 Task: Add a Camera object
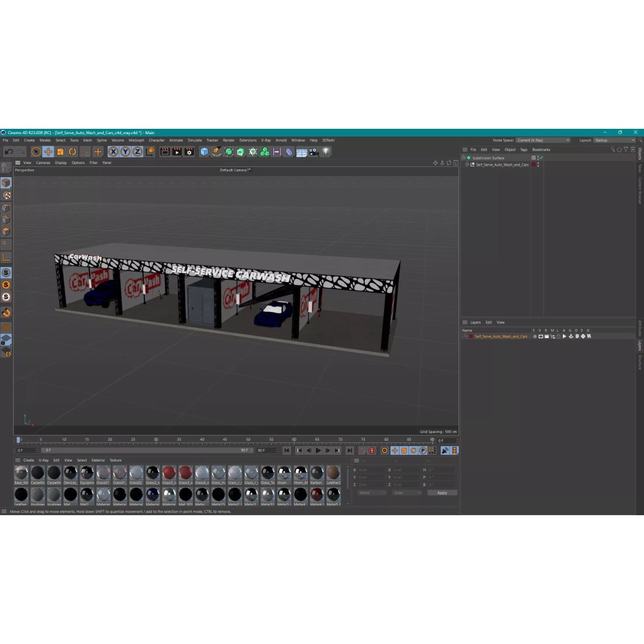[314, 152]
